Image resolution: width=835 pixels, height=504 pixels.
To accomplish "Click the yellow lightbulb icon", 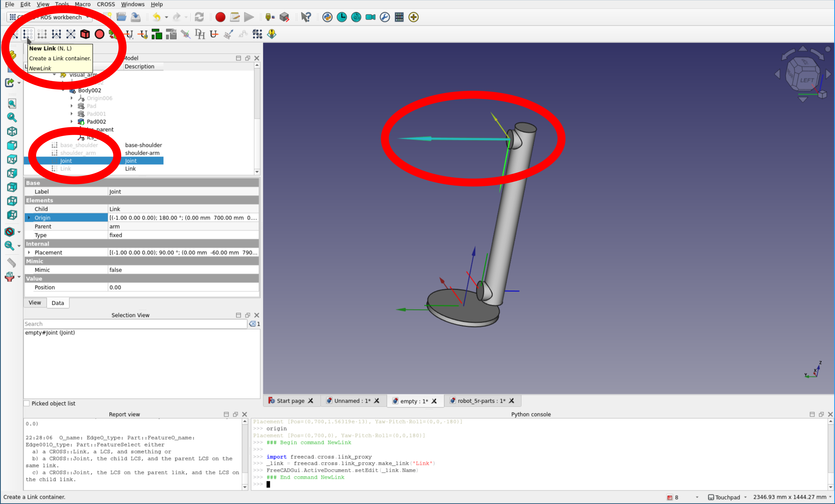I will pyautogui.click(x=272, y=34).
